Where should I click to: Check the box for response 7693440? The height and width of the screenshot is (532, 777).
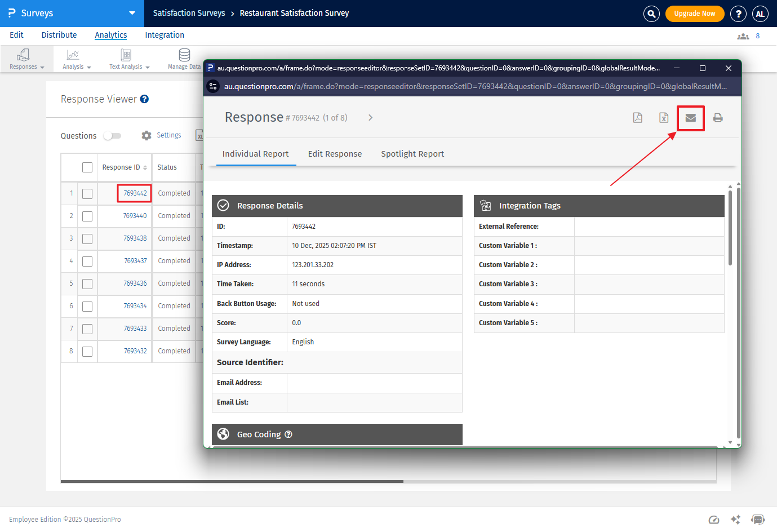tap(87, 216)
